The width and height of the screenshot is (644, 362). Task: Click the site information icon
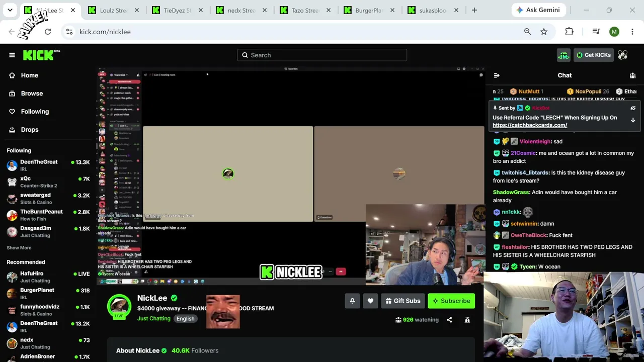click(x=69, y=32)
